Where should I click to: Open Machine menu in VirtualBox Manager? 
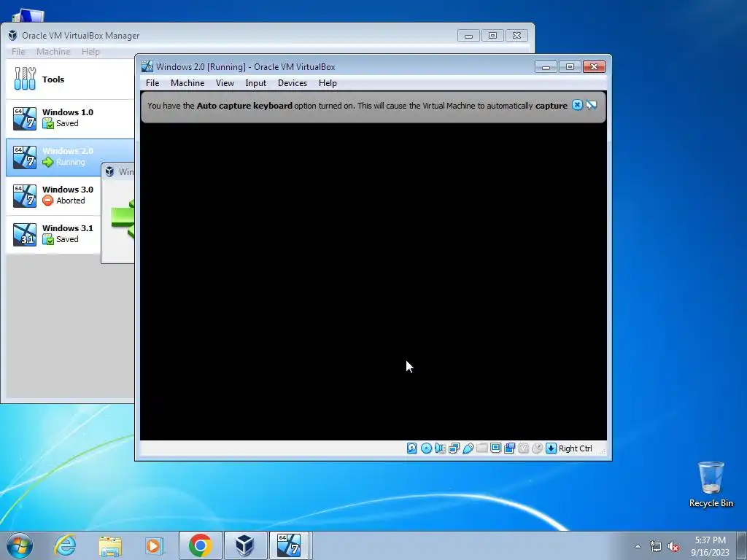[x=53, y=52]
